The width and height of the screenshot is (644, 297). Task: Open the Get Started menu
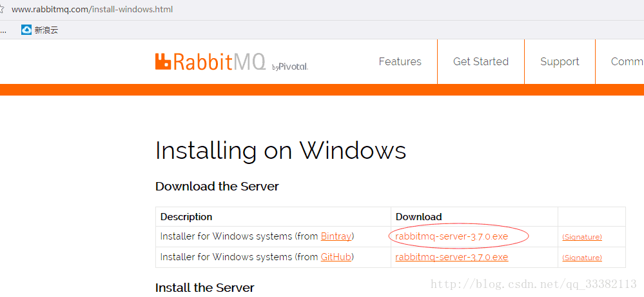point(481,62)
